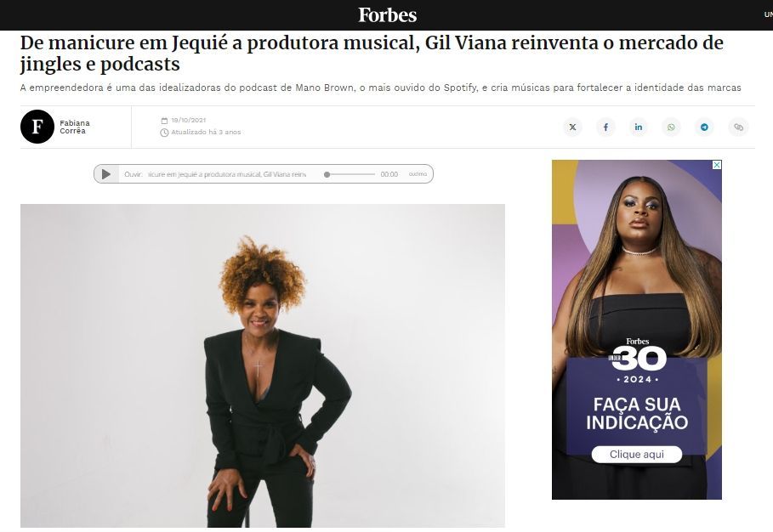This screenshot has width=773, height=532.
Task: Copy the article link with chain icon
Action: click(738, 127)
